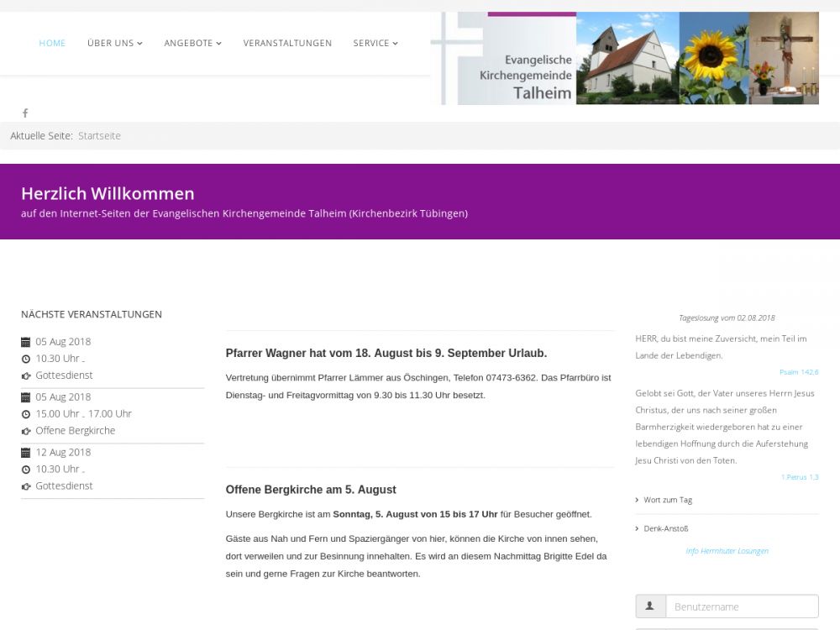
Task: Expand the Denk-Anstoß section
Action: click(x=665, y=528)
